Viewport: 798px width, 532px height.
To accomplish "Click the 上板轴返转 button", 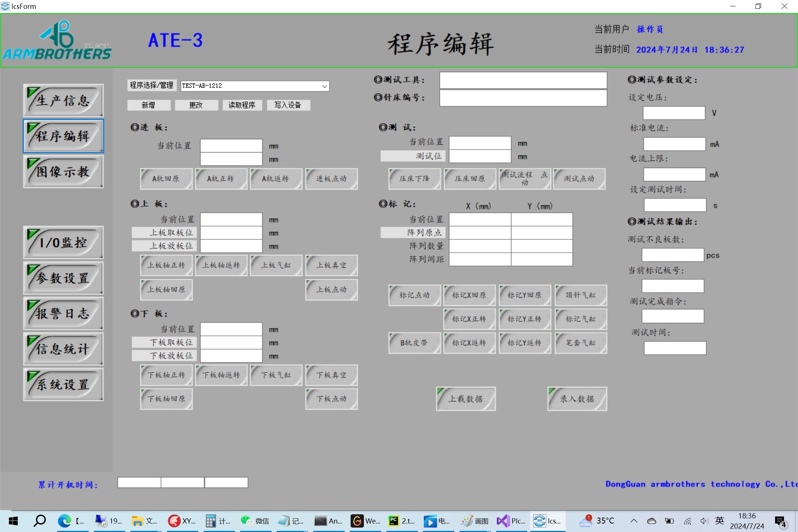I will [221, 265].
